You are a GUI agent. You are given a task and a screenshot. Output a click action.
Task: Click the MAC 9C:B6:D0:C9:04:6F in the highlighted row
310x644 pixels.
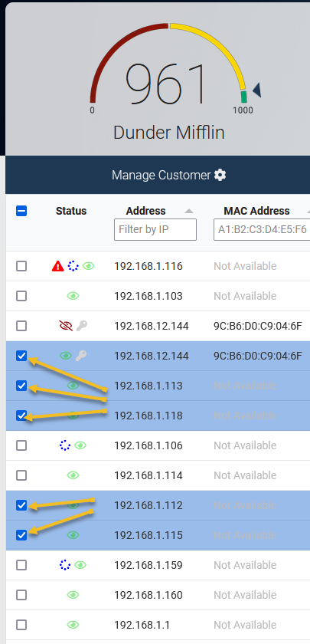click(258, 356)
